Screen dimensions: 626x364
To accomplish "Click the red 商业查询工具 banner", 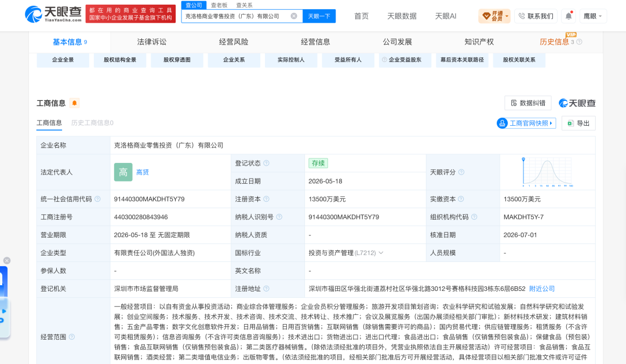I will click(x=130, y=14).
